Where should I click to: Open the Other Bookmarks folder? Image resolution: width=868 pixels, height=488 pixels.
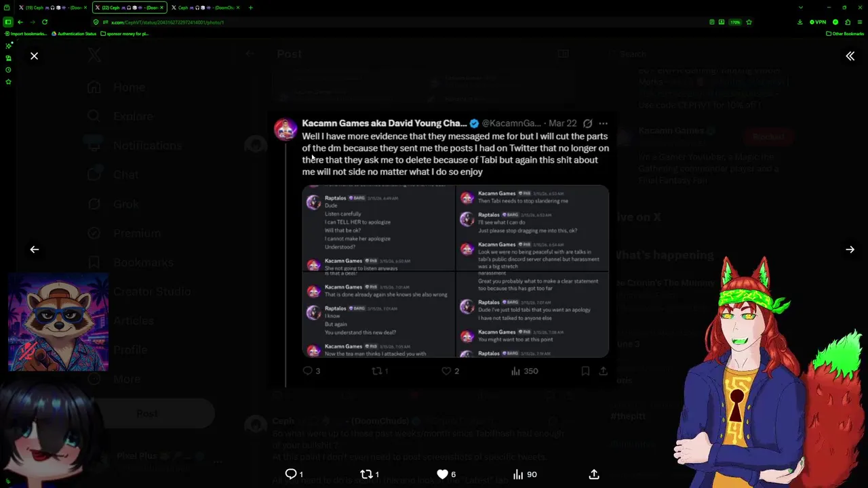pyautogui.click(x=845, y=33)
